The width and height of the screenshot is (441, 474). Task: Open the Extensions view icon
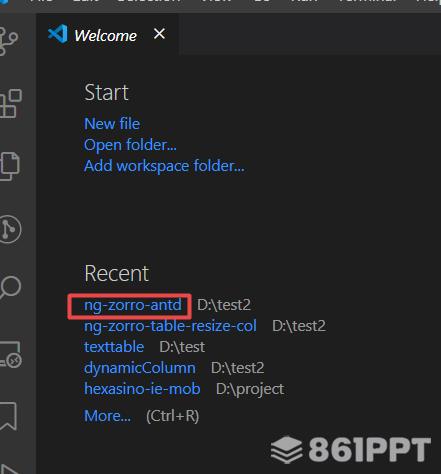point(10,103)
